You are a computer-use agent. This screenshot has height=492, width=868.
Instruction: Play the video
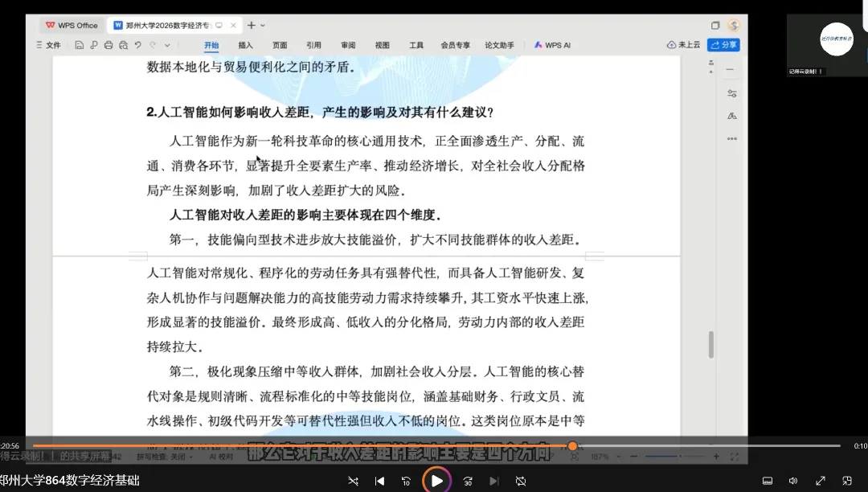[x=436, y=481]
